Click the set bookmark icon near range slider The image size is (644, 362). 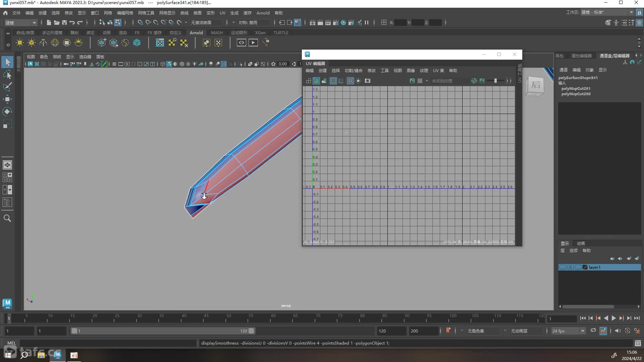(448, 330)
